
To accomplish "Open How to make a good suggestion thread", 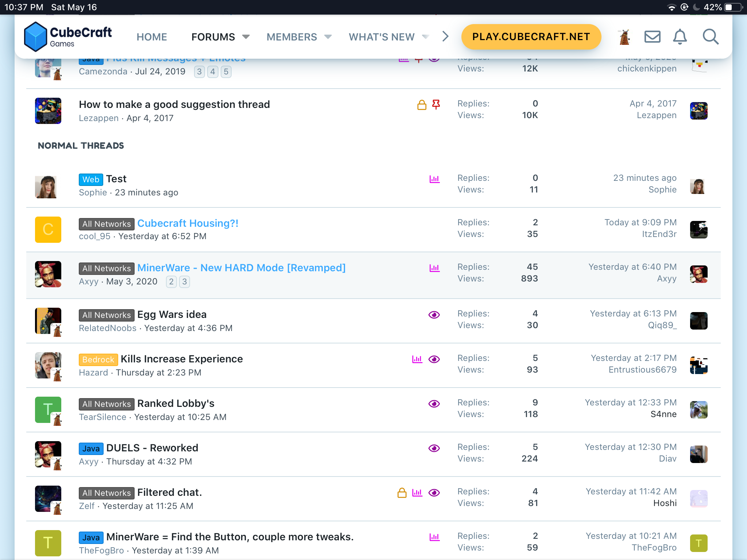I will click(x=174, y=104).
